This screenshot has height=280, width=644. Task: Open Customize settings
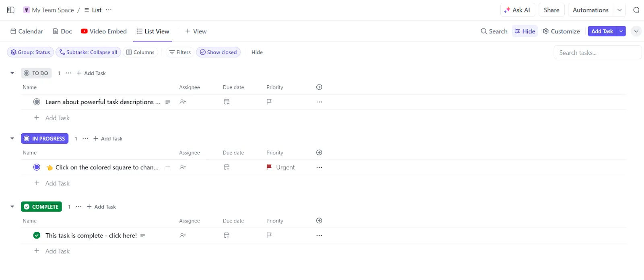[561, 31]
